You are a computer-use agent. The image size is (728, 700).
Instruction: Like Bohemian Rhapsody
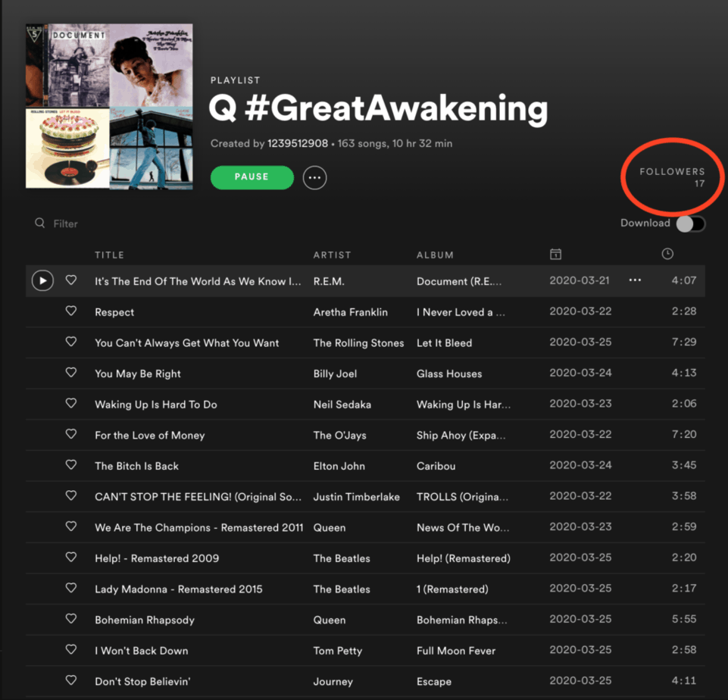pos(71,619)
